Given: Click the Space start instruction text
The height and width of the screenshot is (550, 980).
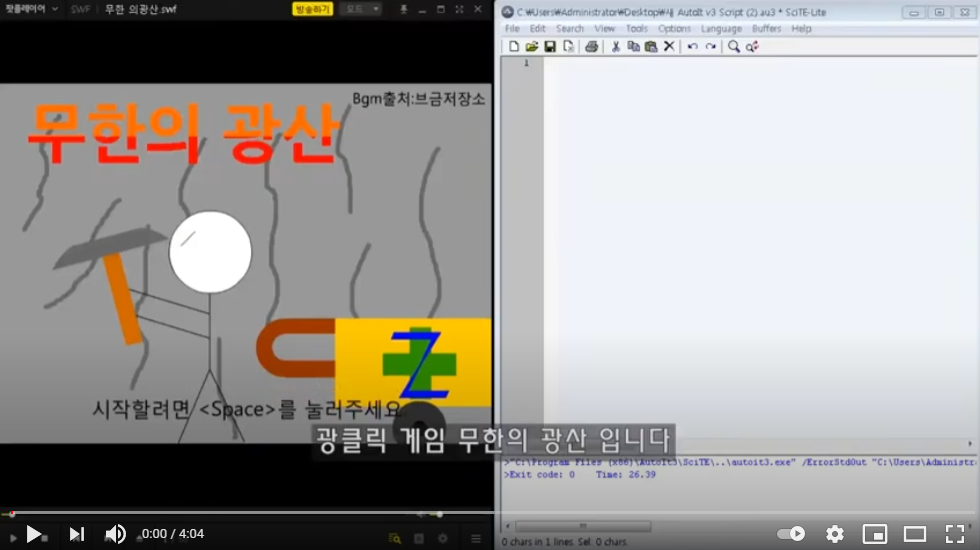Looking at the screenshot, I should point(246,409).
